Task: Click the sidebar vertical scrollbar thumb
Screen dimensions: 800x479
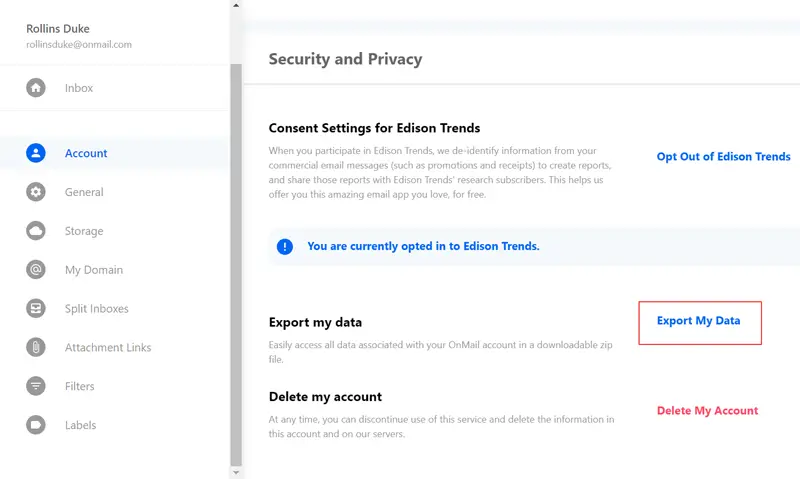Action: pyautogui.click(x=236, y=260)
